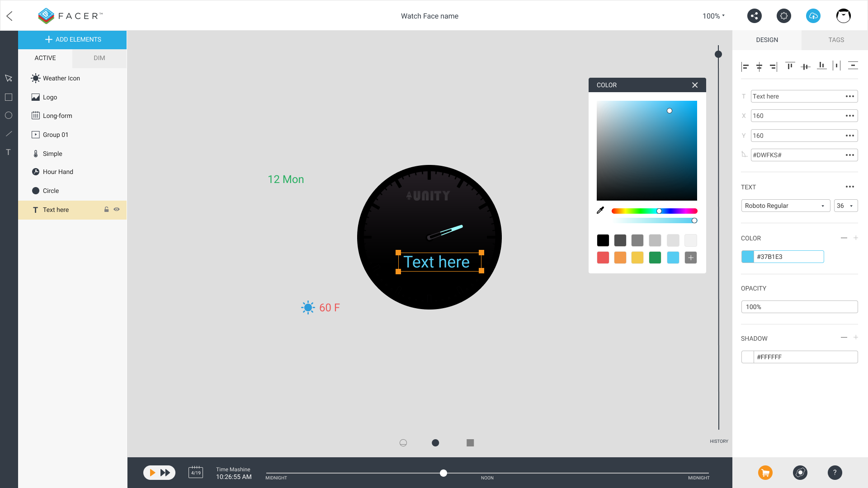Screen dimensions: 868x488
Task: Click the selection/pointer tool icon
Action: 8,78
